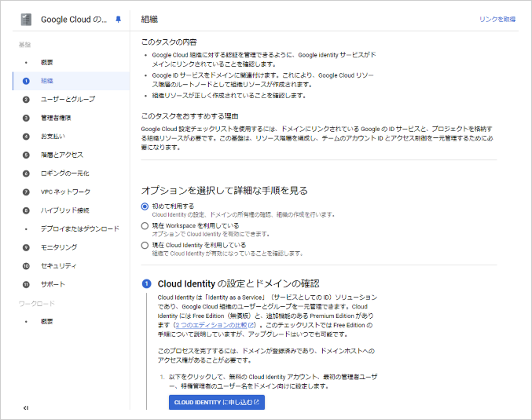
Task: Click the Cloud Identity の設定とドメインの確認 heading
Action: coord(239,283)
